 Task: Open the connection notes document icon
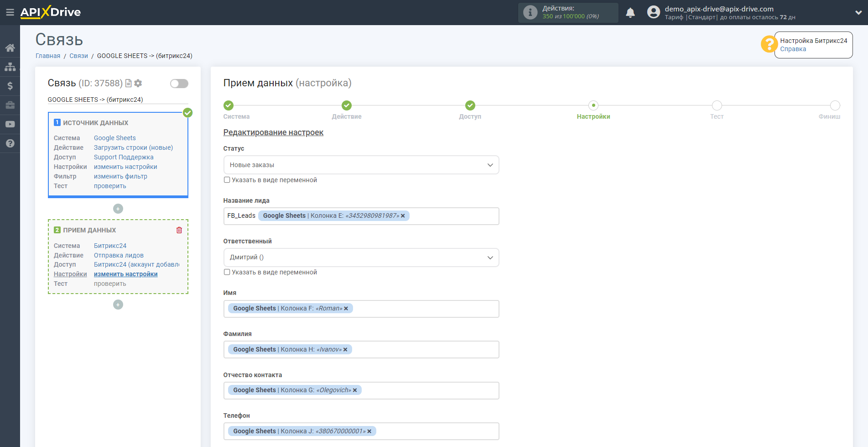(129, 83)
